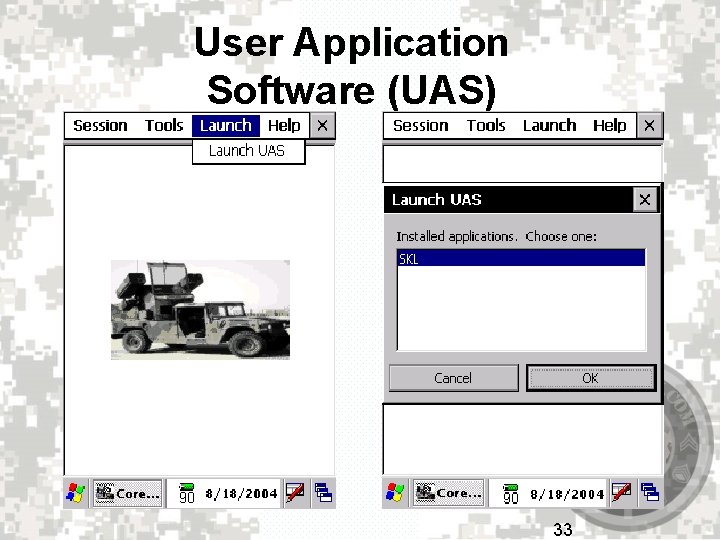Viewport: 720px width, 540px height.
Task: Open Start menu in right taskbar
Action: tap(395, 493)
